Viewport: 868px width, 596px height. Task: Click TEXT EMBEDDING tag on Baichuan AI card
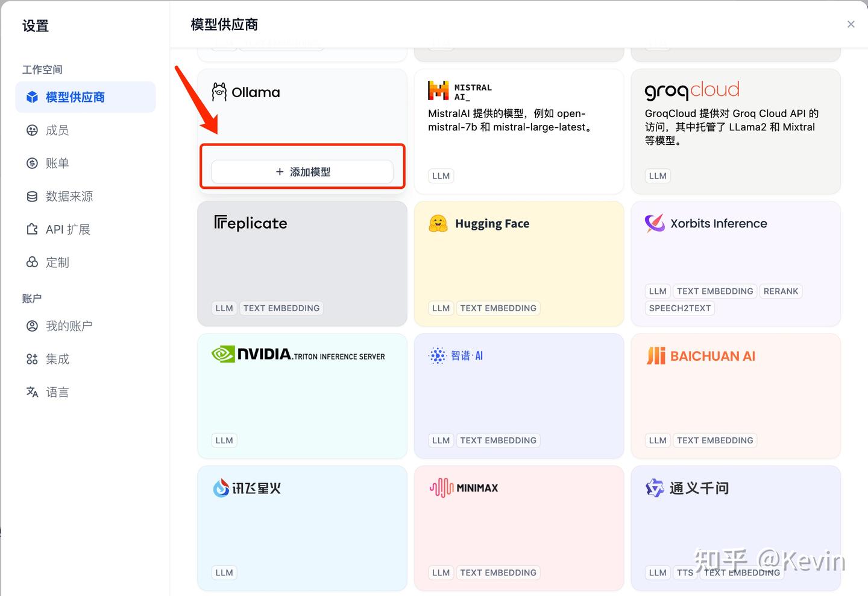715,440
